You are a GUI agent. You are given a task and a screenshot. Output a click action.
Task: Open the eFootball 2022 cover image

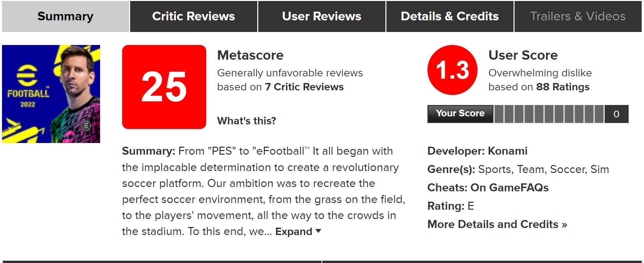click(51, 94)
